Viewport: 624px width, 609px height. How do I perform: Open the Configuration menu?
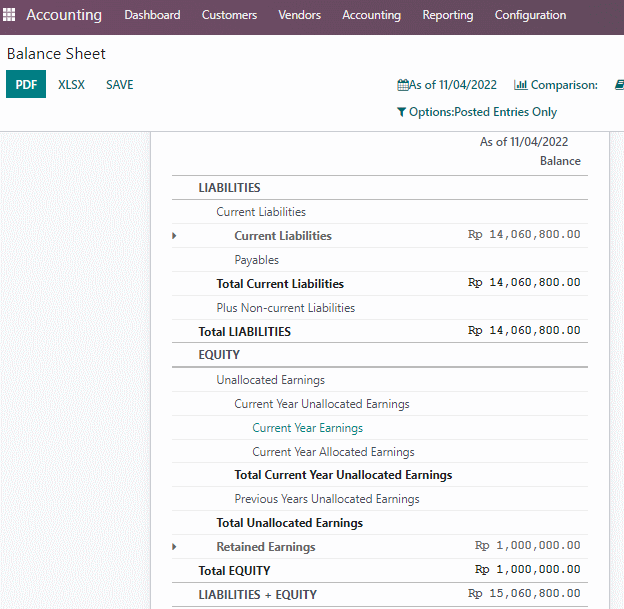(530, 15)
